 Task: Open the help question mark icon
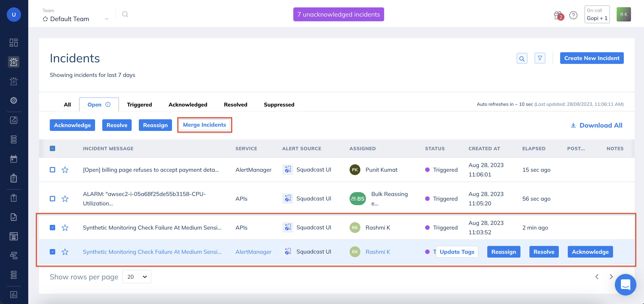coord(573,15)
